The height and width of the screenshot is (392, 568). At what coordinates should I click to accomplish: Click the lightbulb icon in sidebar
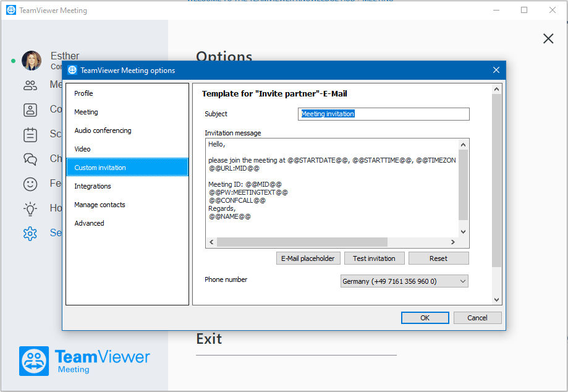[30, 209]
